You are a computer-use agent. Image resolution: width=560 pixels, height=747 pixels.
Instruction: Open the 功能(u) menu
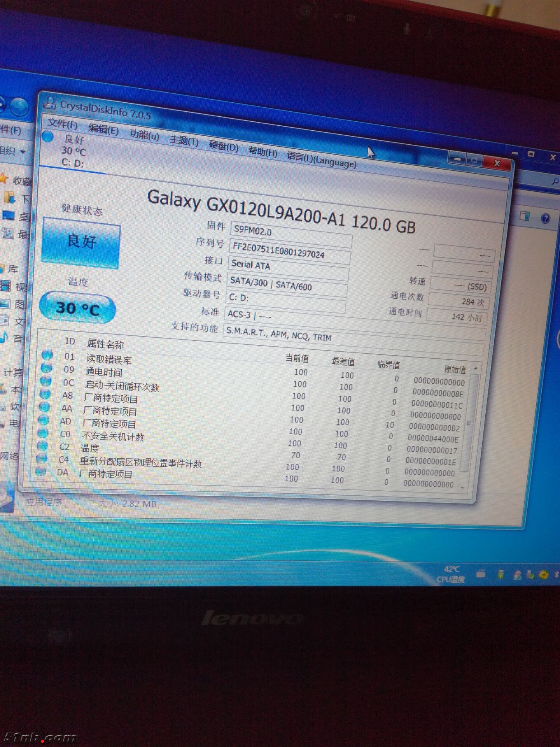click(x=144, y=135)
